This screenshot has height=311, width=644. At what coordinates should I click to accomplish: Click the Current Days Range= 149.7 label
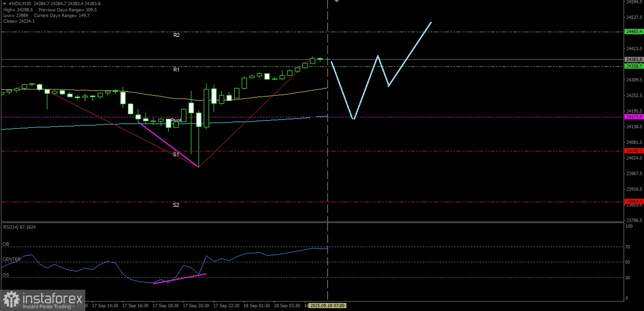click(x=62, y=16)
